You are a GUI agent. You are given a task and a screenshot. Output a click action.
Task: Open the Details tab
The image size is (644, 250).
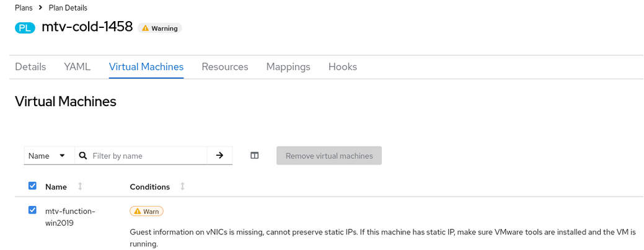30,67
